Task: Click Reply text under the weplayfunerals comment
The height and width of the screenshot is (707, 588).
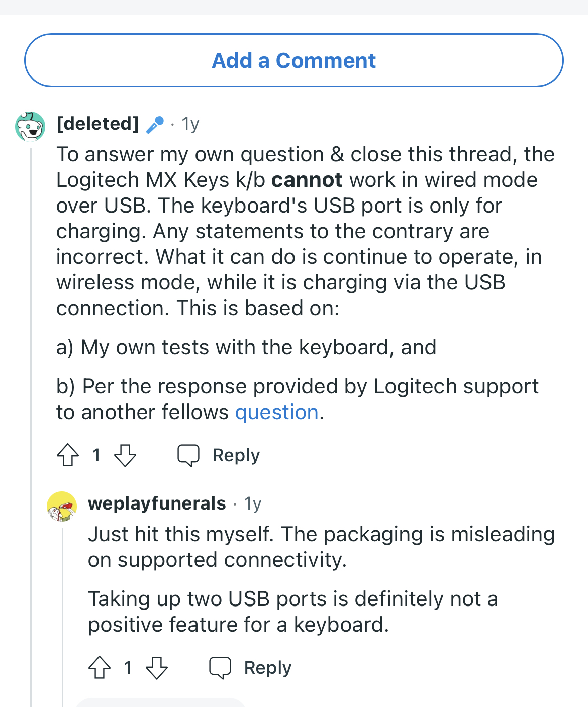Action: [267, 668]
